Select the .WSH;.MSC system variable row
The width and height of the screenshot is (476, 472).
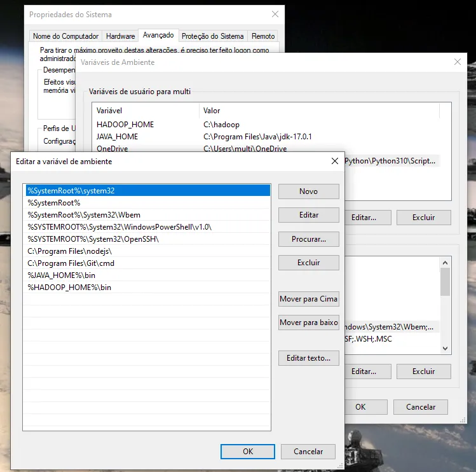tap(392, 339)
